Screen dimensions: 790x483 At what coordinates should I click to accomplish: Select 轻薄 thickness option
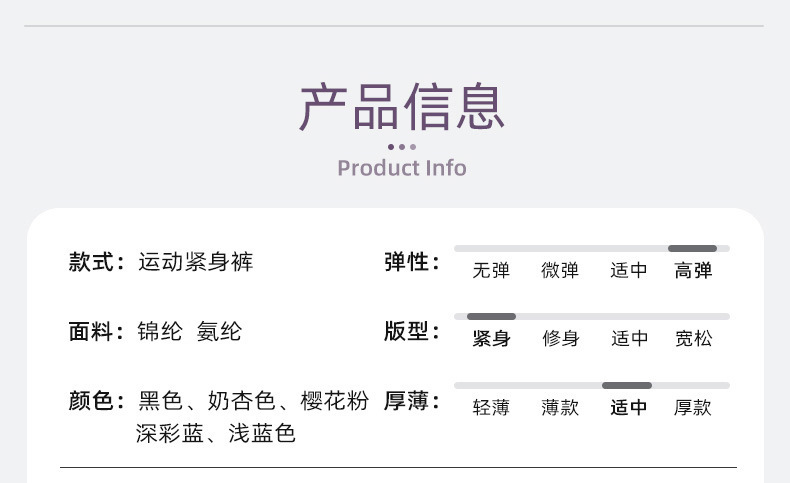[x=491, y=407]
